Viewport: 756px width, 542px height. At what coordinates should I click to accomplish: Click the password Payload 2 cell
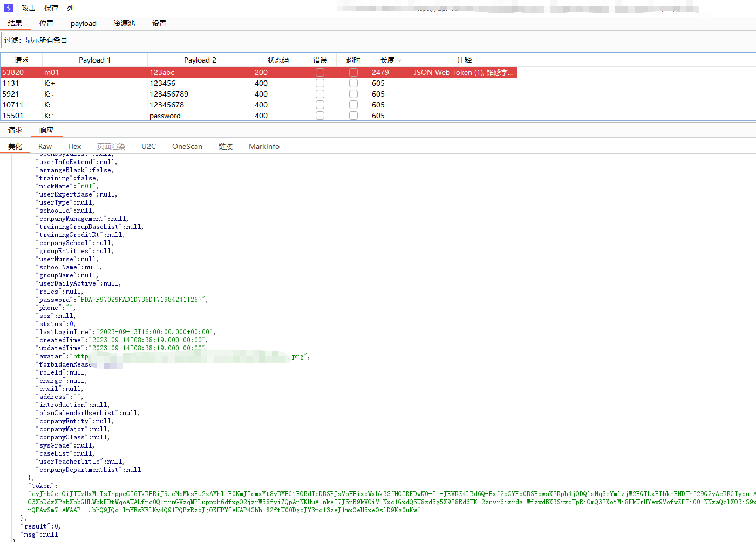click(x=200, y=116)
